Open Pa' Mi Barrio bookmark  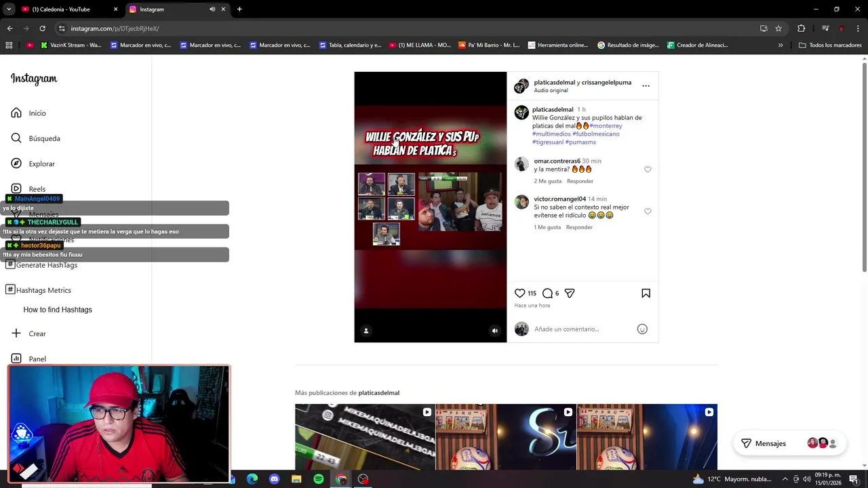point(489,45)
